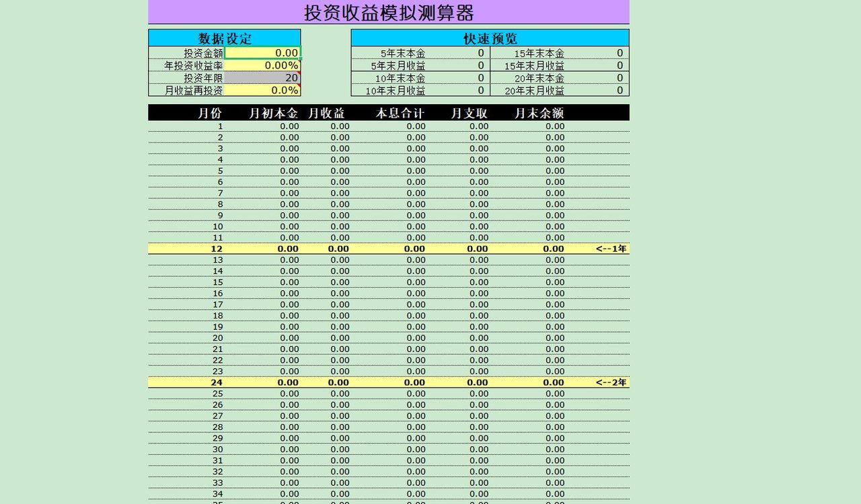Select the 本息合计 column header
The width and height of the screenshot is (861, 504).
click(x=401, y=113)
